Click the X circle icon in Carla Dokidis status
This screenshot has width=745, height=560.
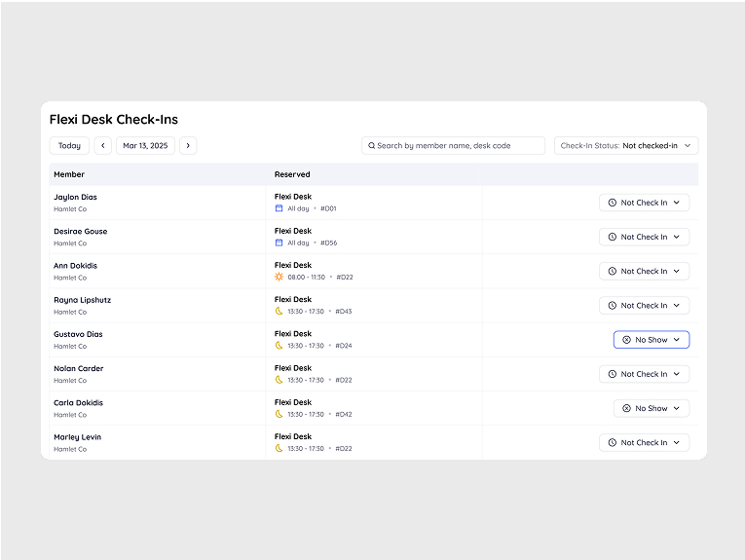coord(626,409)
